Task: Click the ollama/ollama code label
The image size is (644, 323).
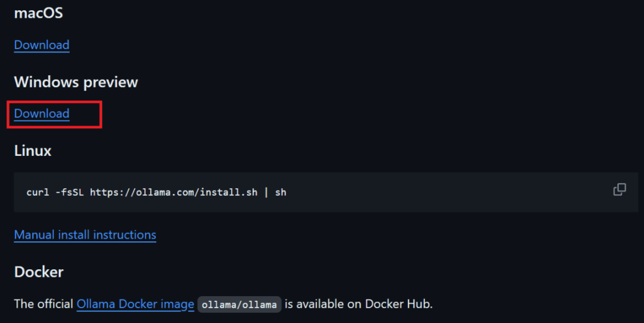Action: [239, 304]
